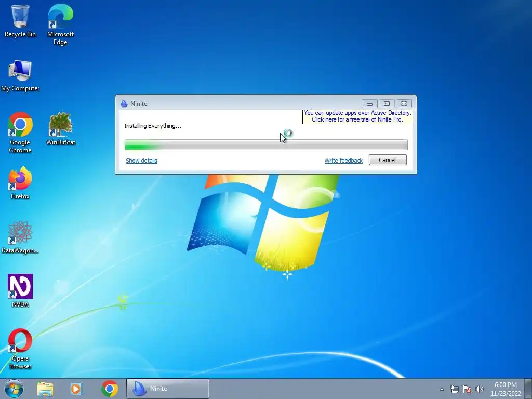Open the Windows Start menu orb

[x=14, y=389]
